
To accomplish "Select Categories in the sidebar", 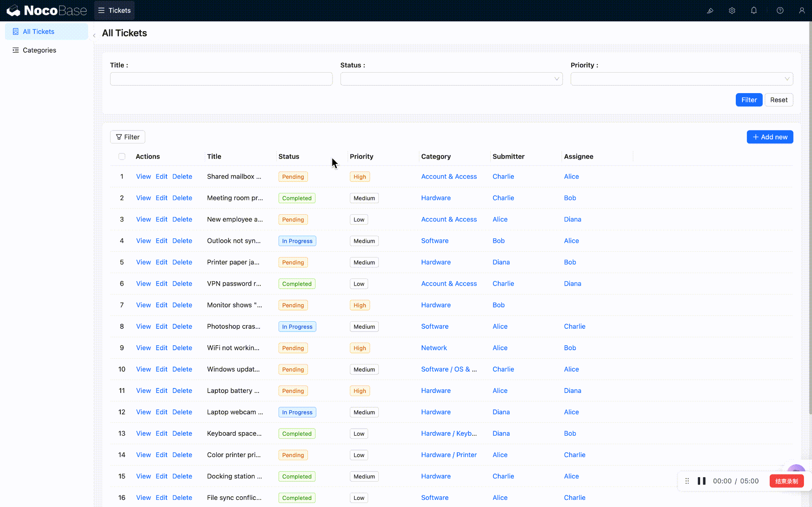I will pos(39,50).
